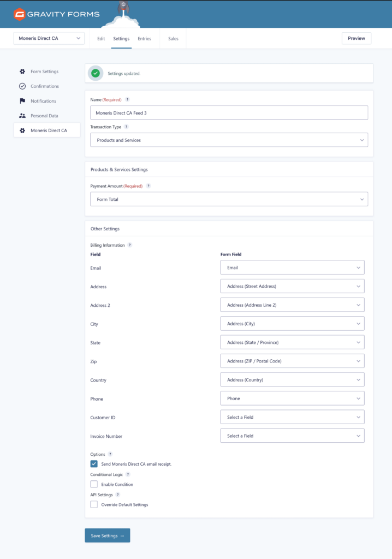Screen dimensions: 392x559
Task: Switch to the Settings tab
Action: click(x=121, y=39)
